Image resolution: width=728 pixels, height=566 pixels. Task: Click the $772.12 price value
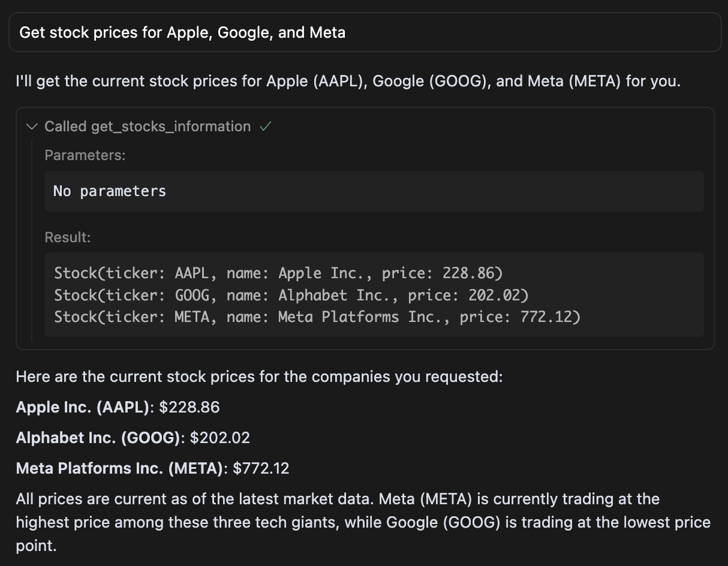pyautogui.click(x=261, y=468)
